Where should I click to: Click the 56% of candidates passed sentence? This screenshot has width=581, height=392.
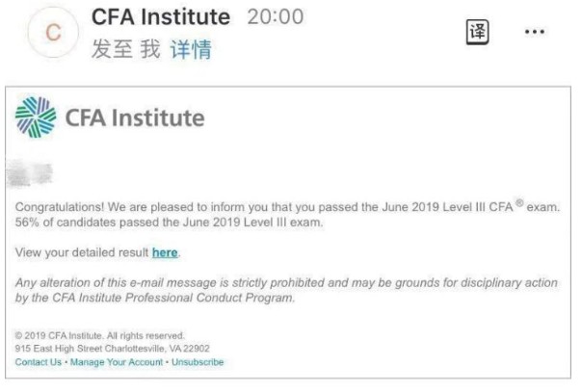[x=168, y=223]
